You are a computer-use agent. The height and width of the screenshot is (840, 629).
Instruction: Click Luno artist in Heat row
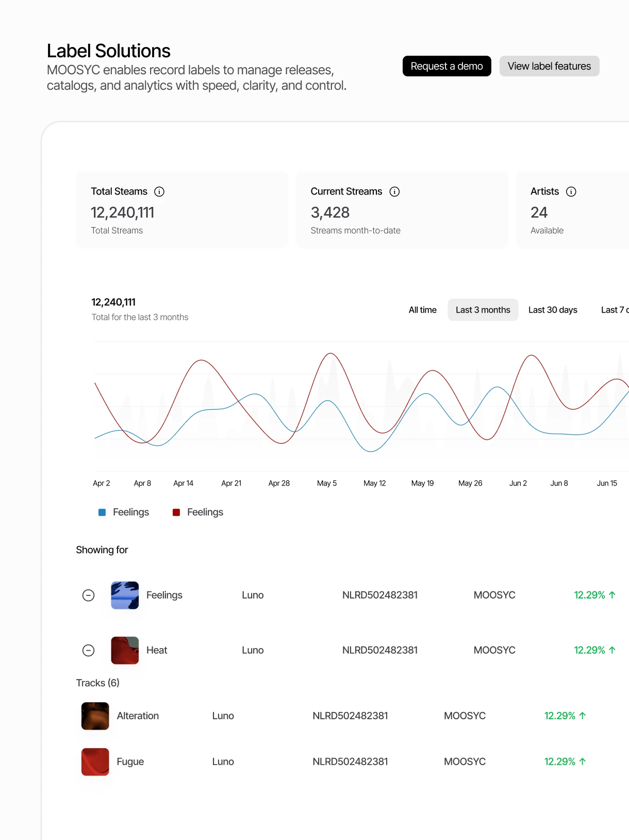pyautogui.click(x=253, y=650)
